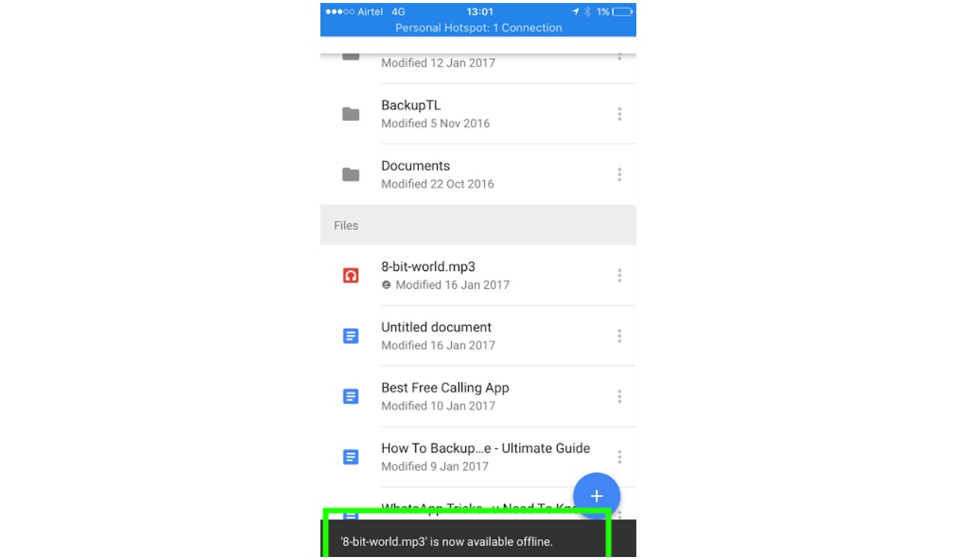Tap the Bluetooth icon in status bar
Viewport: 956px width, 560px height.
(x=587, y=12)
